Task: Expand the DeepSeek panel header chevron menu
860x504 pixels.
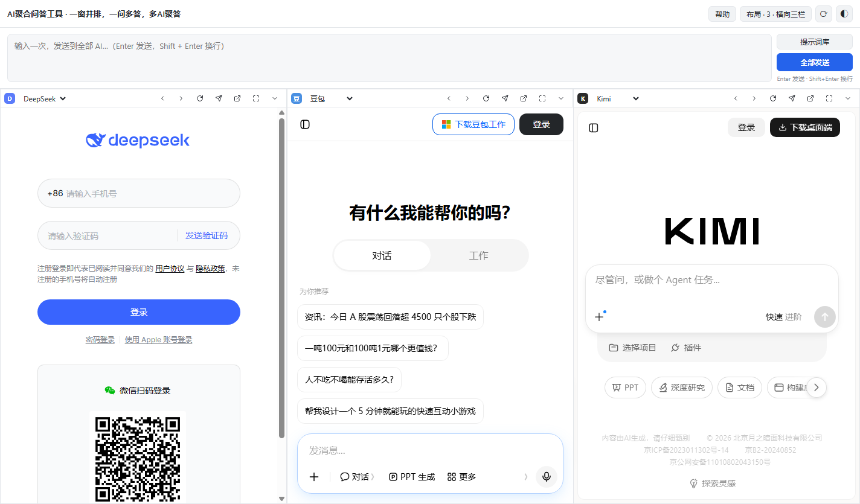Action: 275,98
